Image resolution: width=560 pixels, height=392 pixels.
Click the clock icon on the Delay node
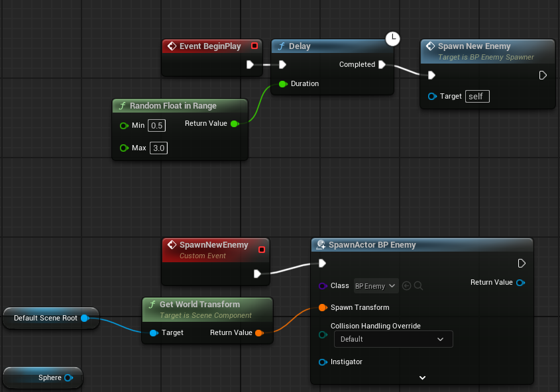(x=393, y=39)
